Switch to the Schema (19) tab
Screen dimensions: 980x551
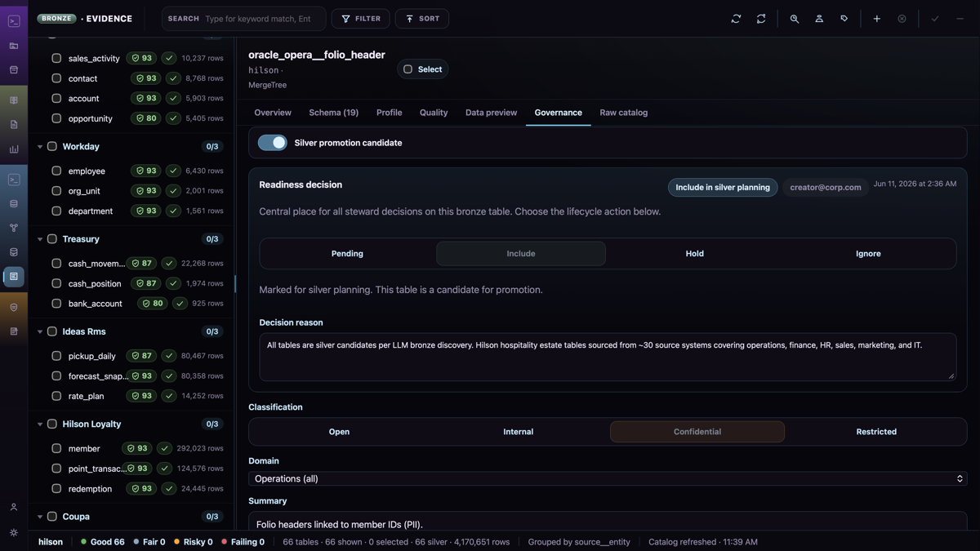(x=333, y=113)
